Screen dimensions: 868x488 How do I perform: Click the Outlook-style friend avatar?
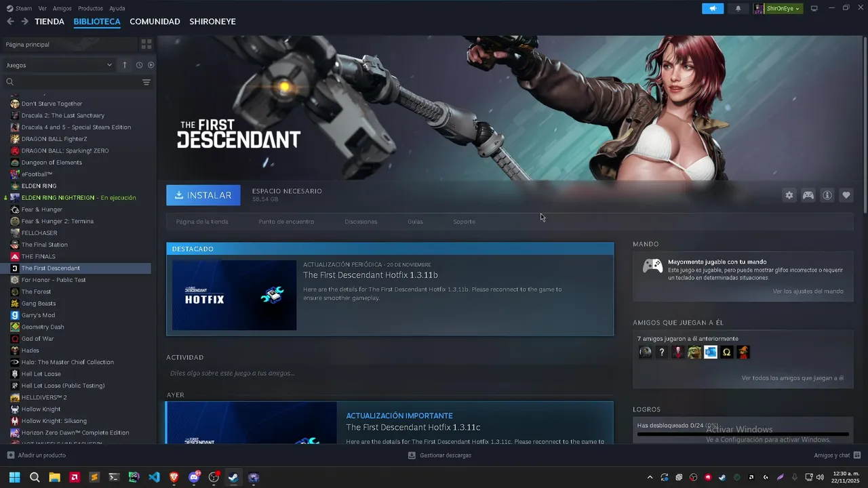(x=711, y=352)
